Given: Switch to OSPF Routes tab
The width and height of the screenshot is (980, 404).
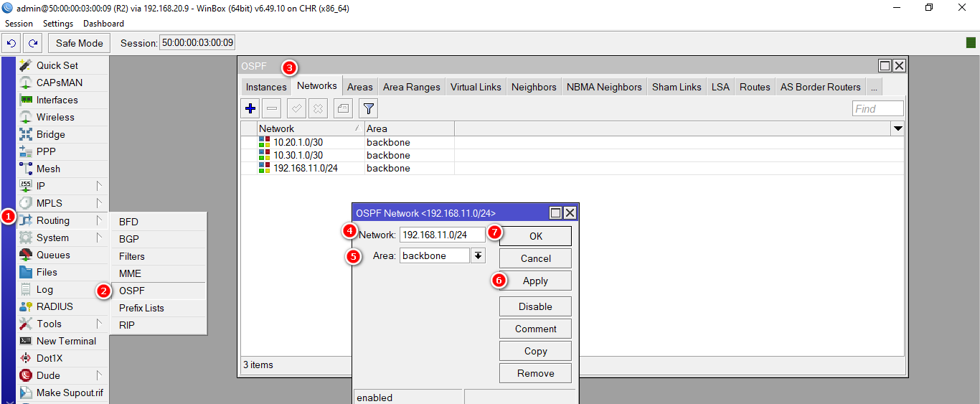Looking at the screenshot, I should (755, 87).
